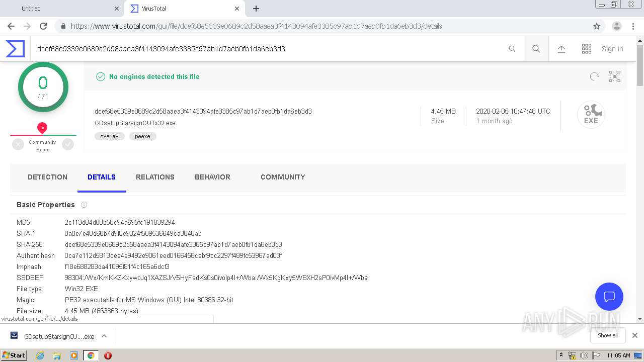The image size is (644, 362).
Task: Select the SHA-1 hash value
Action: 133,233
